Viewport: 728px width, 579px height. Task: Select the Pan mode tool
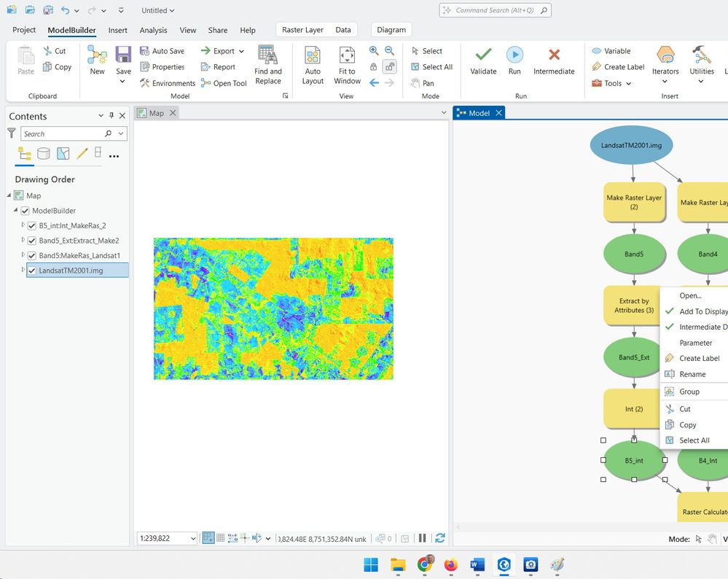click(422, 83)
